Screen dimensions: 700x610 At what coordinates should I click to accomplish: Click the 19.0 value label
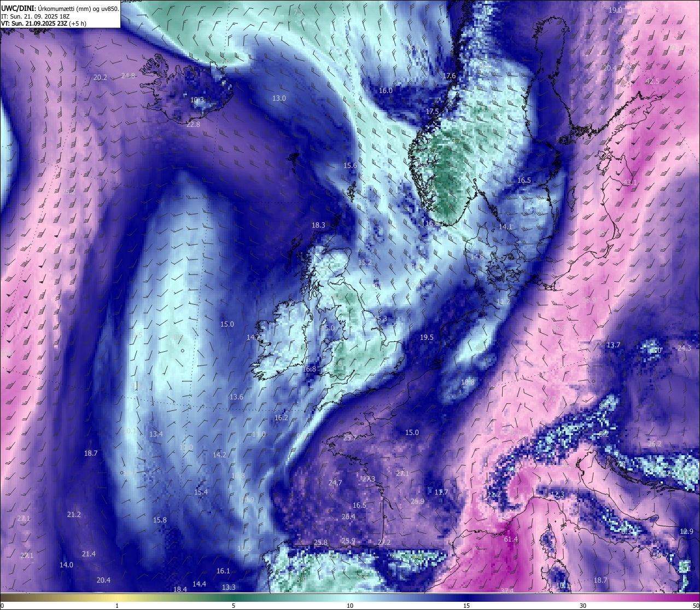(x=616, y=10)
